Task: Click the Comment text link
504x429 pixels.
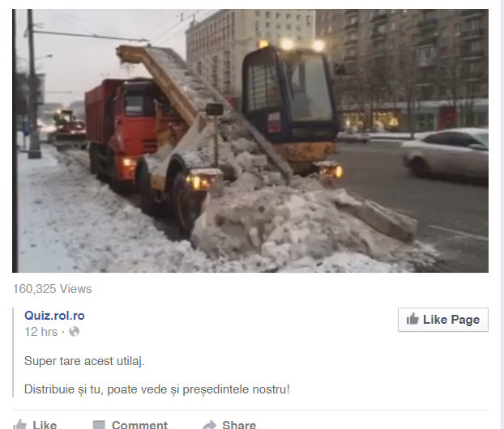Action: point(139,424)
